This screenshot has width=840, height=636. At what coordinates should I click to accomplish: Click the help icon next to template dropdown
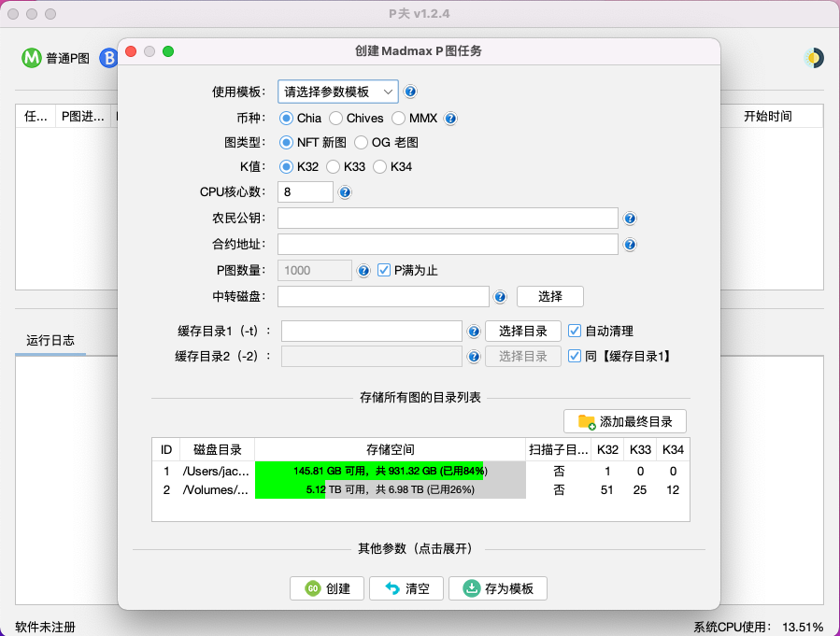tap(410, 92)
